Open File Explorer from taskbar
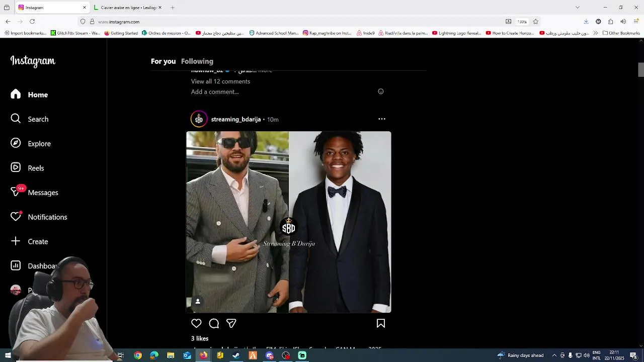This screenshot has width=644, height=362. tap(171, 355)
